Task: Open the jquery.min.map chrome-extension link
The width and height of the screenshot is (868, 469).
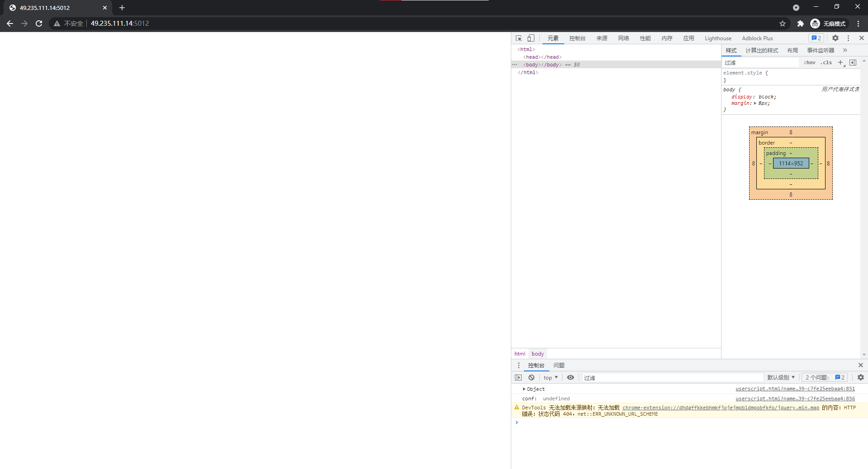Action: [x=720, y=408]
